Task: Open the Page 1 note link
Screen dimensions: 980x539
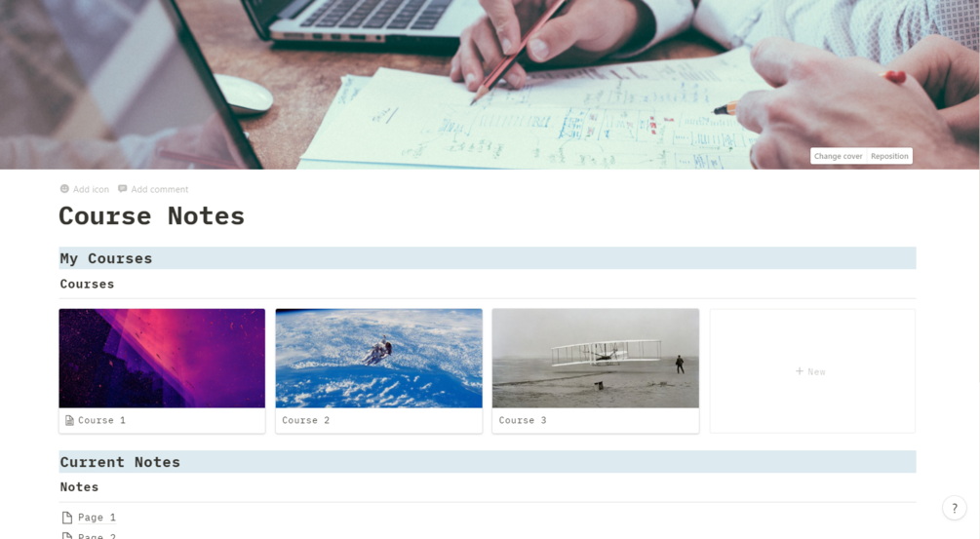Action: 97,518
